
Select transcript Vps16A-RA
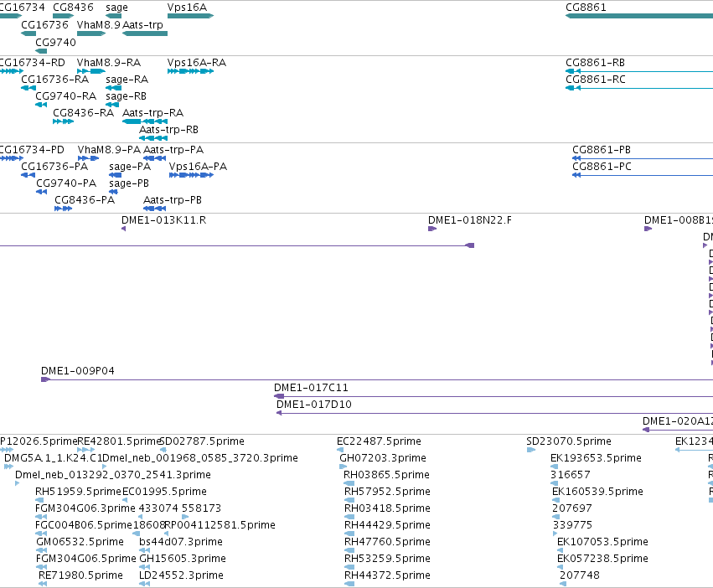tap(190, 71)
